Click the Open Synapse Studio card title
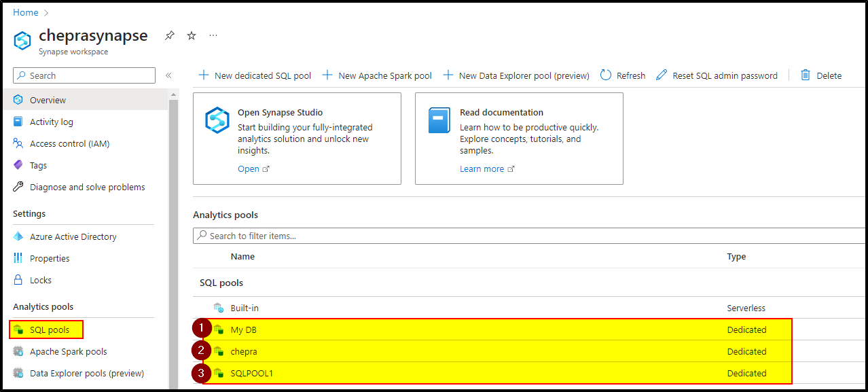 pyautogui.click(x=281, y=112)
